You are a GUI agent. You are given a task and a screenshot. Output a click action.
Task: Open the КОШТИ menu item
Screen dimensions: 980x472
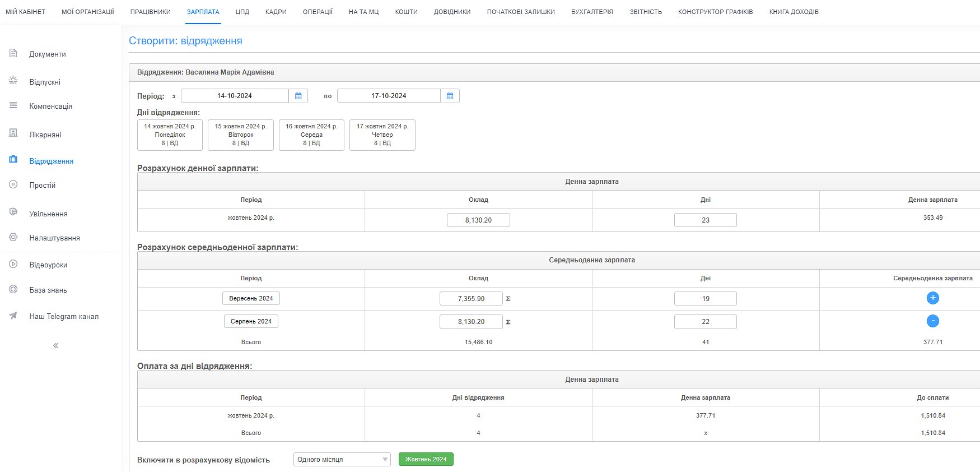pos(407,12)
